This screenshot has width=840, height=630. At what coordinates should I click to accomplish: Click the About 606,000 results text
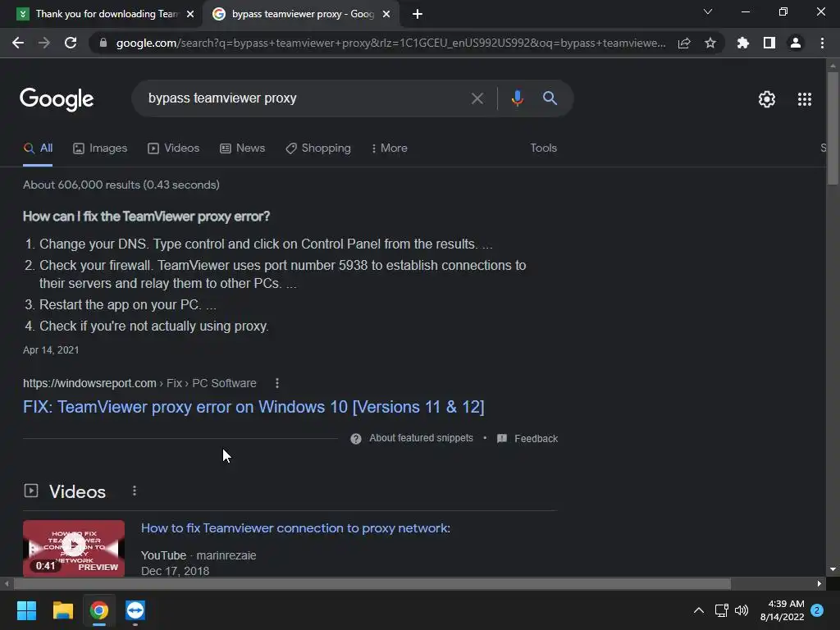[121, 185]
